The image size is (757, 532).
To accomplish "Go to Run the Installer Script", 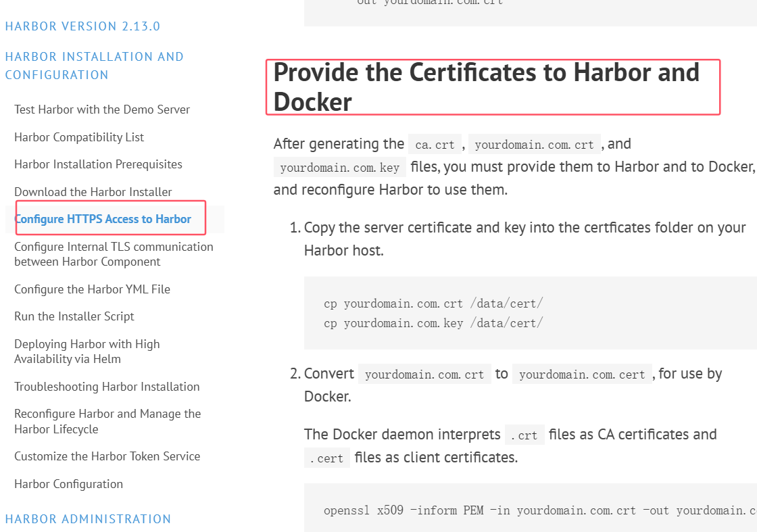I will click(74, 316).
